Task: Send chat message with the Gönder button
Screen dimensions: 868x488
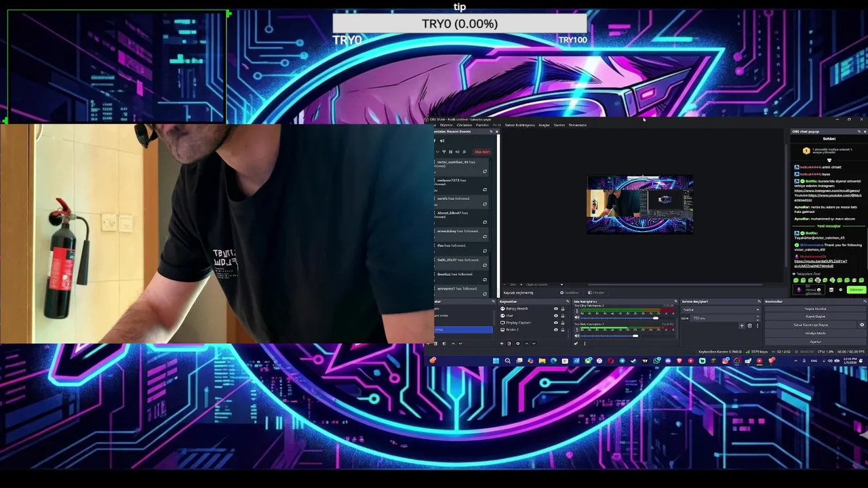Action: (856, 289)
